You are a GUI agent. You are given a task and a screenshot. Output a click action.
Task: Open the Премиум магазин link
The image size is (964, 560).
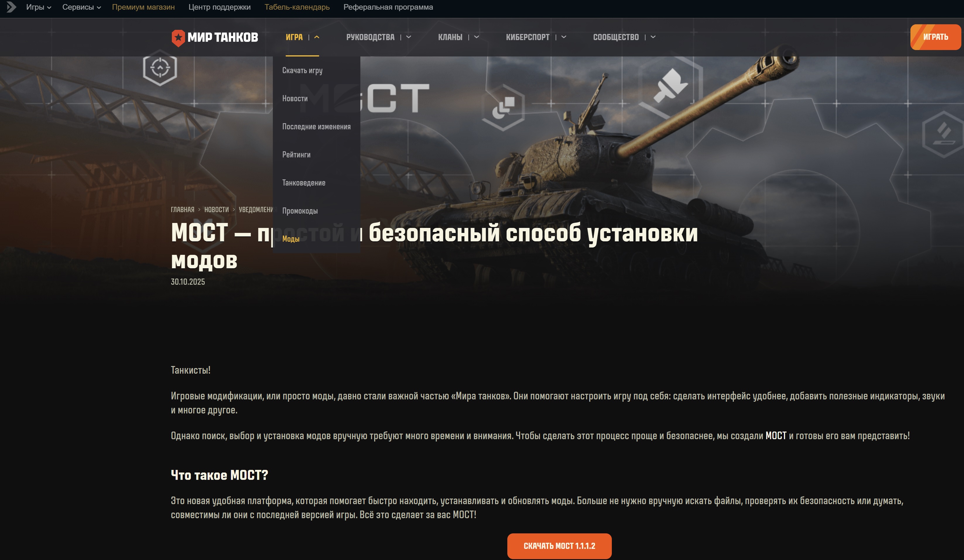(143, 7)
